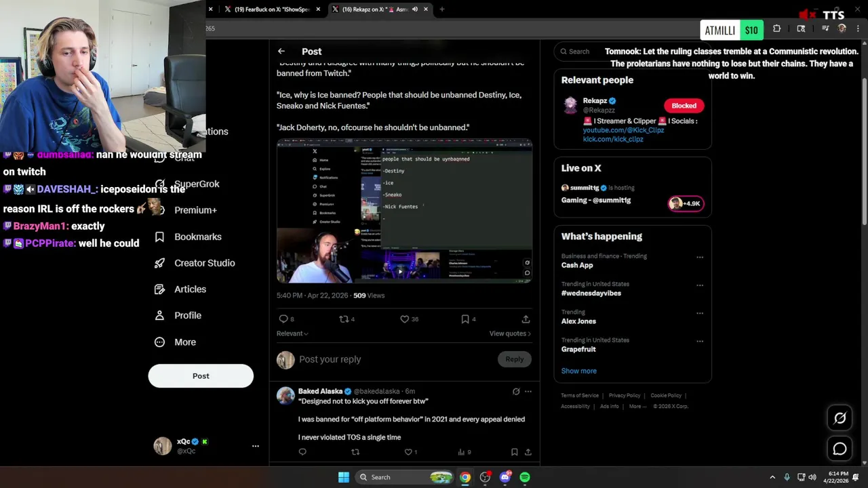Image resolution: width=868 pixels, height=488 pixels.
Task: Open options for Cash App trend
Action: pos(700,258)
